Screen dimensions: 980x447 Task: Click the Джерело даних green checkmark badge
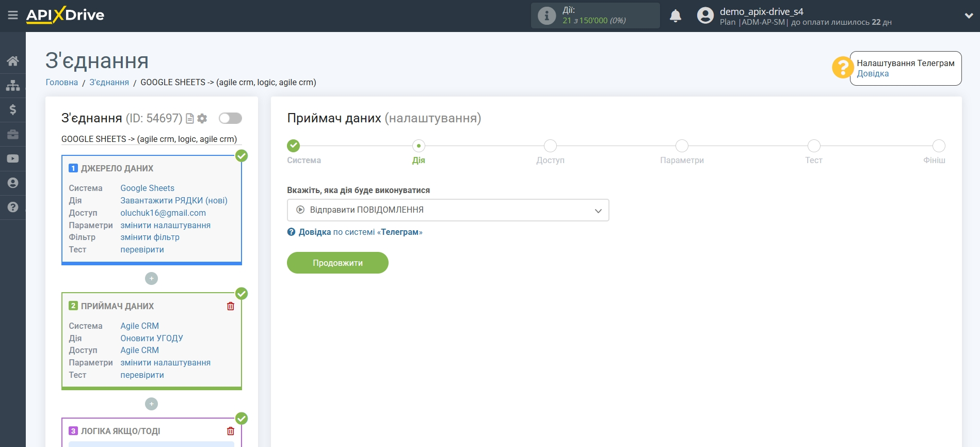click(x=242, y=156)
